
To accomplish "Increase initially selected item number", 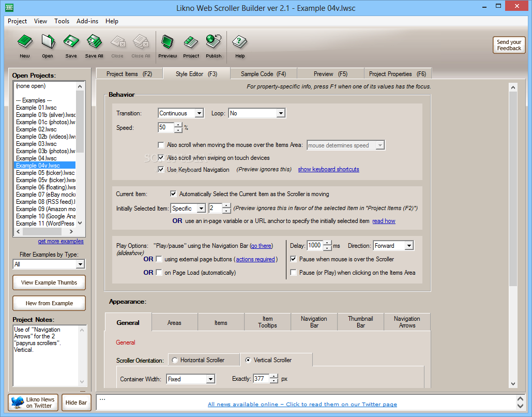I will point(226,205).
